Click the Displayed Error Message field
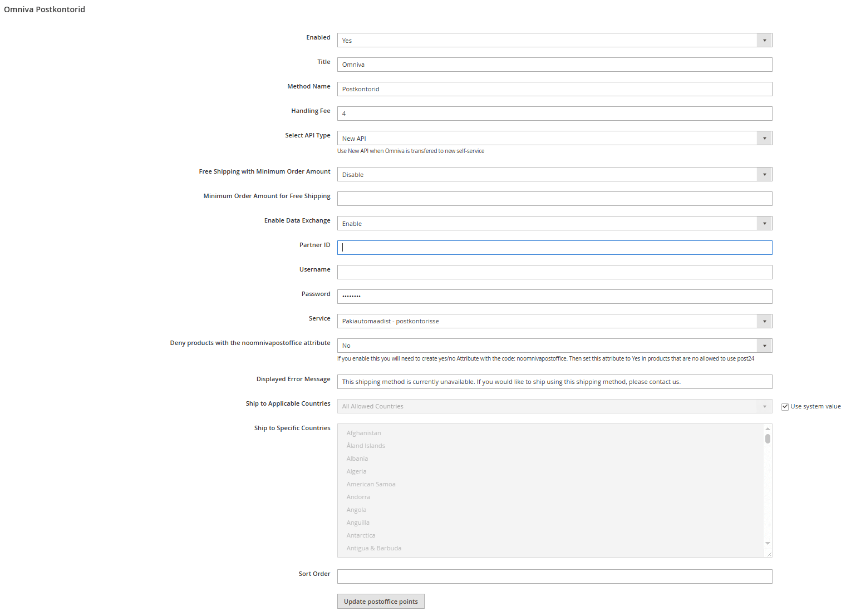This screenshot has height=616, width=846. point(554,382)
